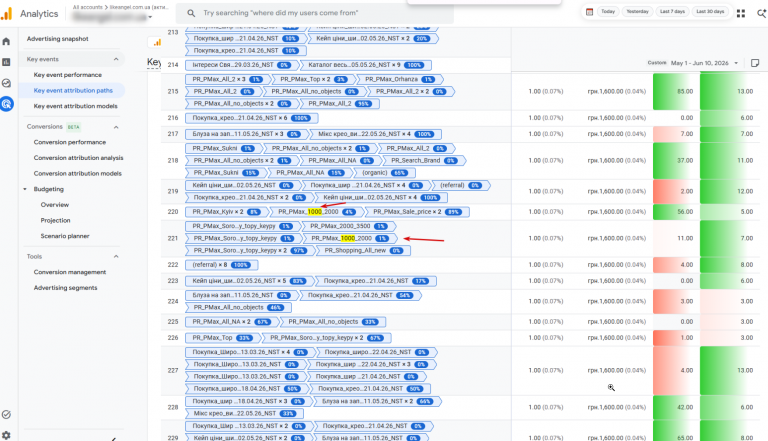Click PR_PMax_Sale_price × 2 chip in row 220

417,212
